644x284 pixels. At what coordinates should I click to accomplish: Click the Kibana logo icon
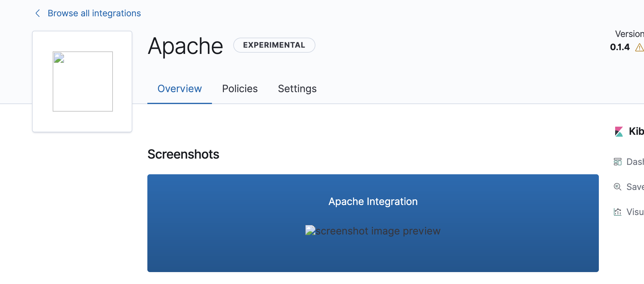click(619, 131)
